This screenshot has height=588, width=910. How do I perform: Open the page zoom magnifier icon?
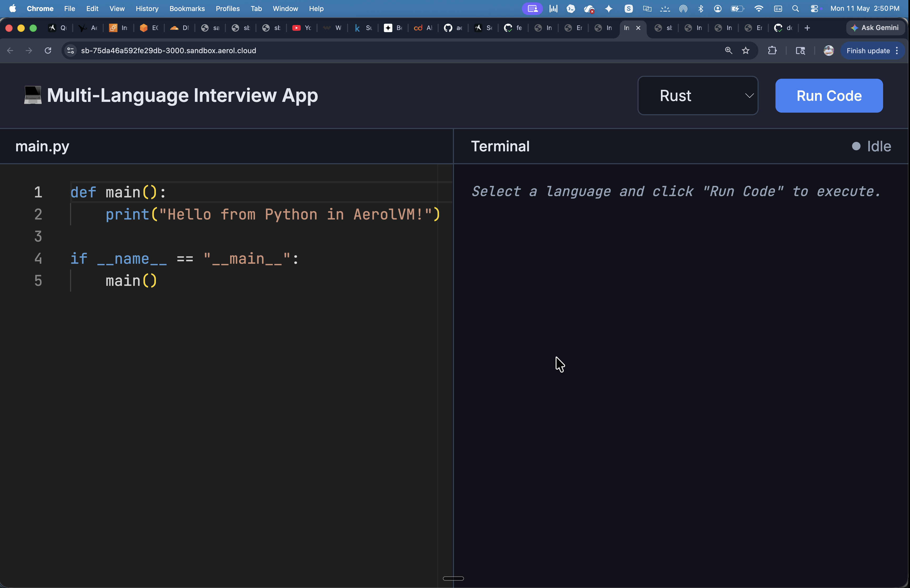729,51
